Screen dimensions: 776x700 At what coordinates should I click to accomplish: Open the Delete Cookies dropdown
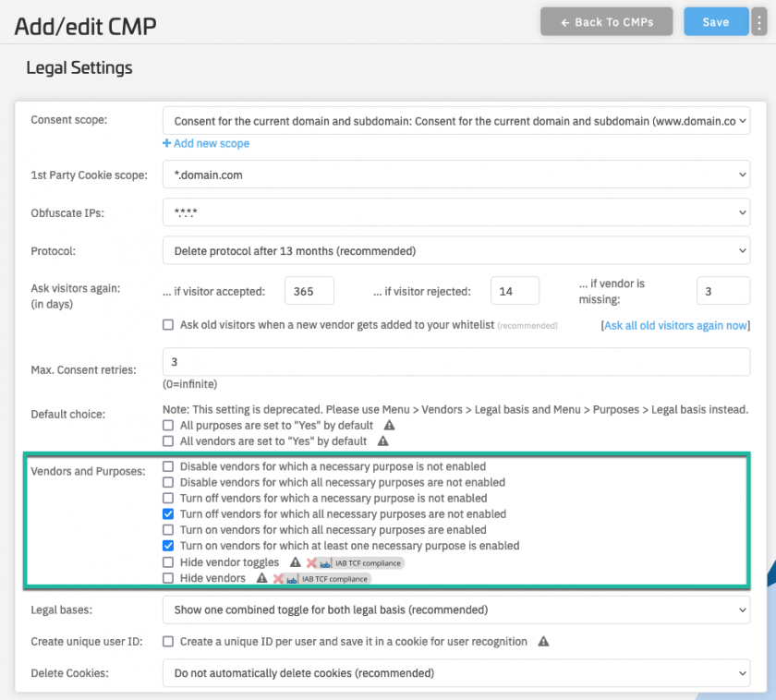tap(456, 673)
